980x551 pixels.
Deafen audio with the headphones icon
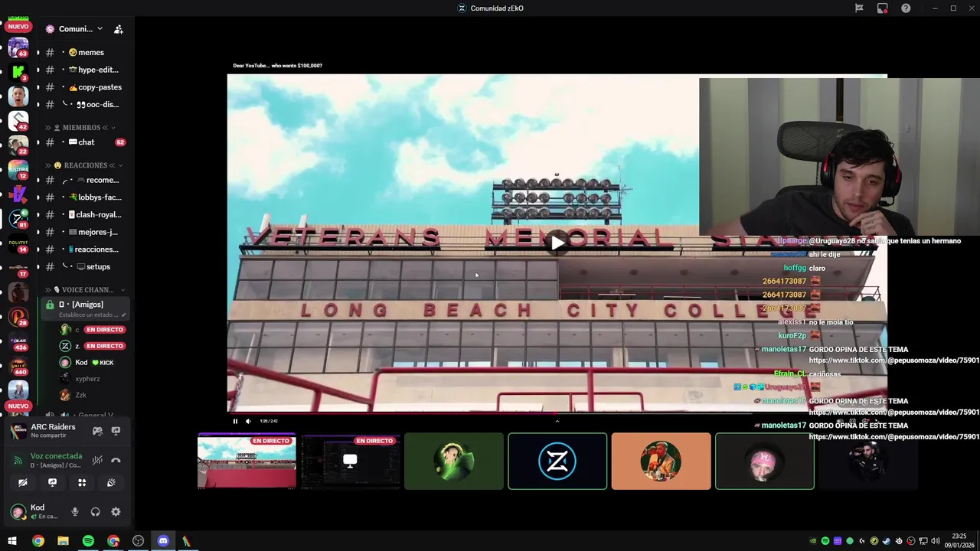click(95, 512)
